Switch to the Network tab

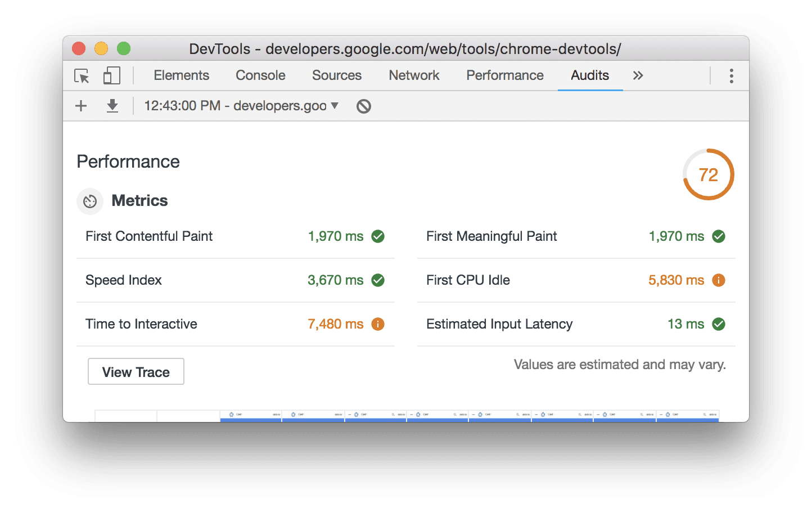414,75
